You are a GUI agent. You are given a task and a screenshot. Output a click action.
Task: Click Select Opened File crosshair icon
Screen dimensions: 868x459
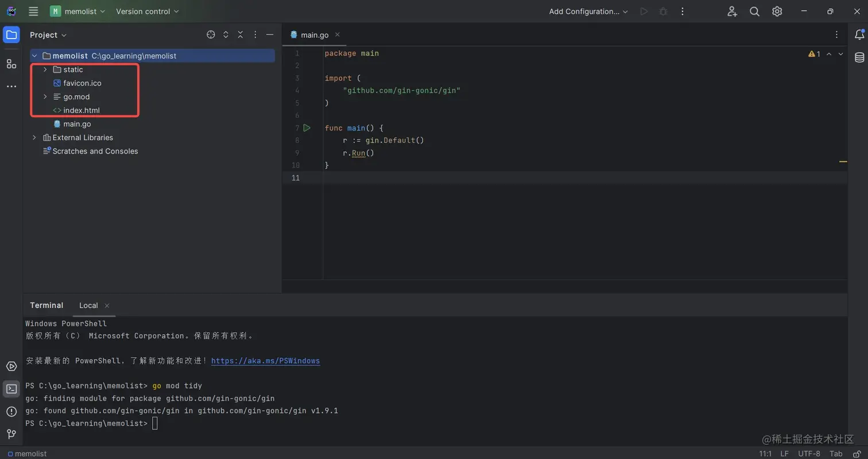point(211,35)
